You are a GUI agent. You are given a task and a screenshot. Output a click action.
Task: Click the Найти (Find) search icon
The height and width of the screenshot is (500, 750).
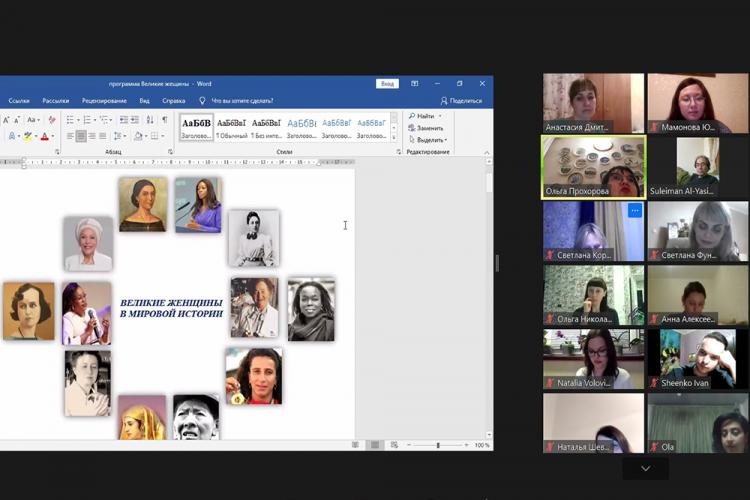pyautogui.click(x=412, y=116)
